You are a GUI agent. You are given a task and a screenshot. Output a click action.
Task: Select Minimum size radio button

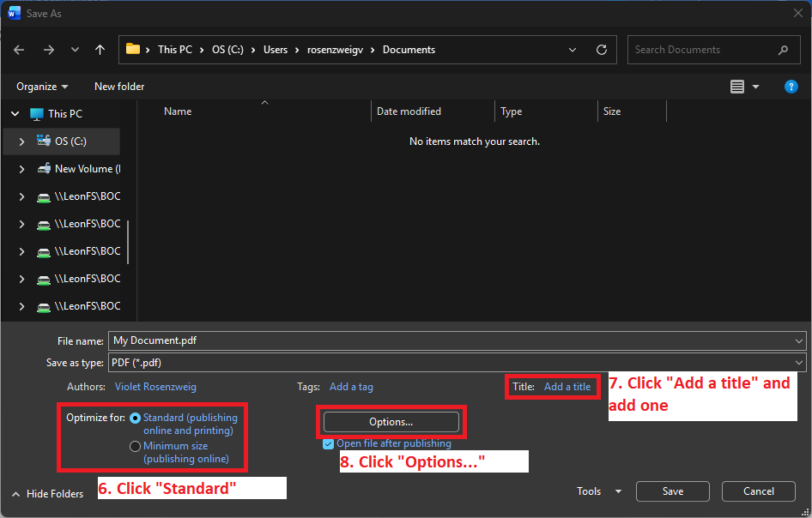[135, 446]
